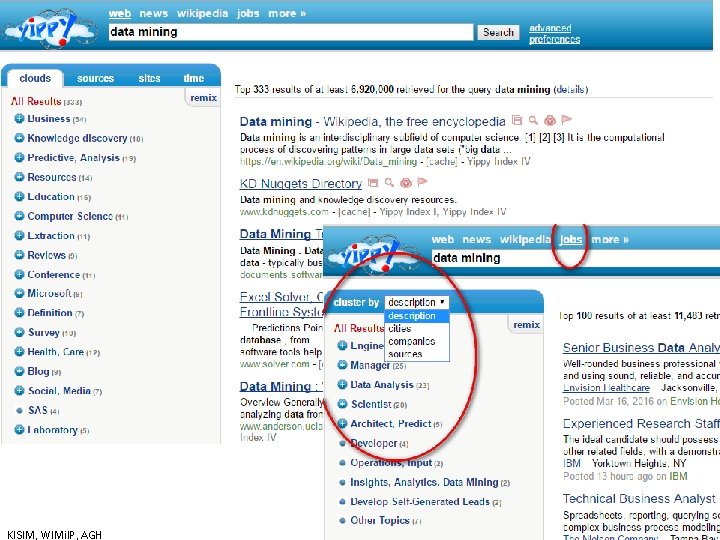The height and width of the screenshot is (540, 720).
Task: Click magnifier icon next to Wikipedia Data mining result
Action: click(x=533, y=120)
